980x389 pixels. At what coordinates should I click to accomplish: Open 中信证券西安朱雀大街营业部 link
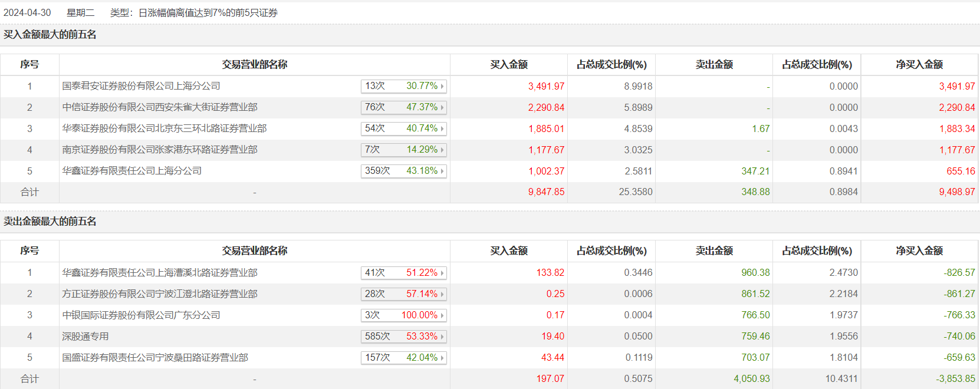160,107
